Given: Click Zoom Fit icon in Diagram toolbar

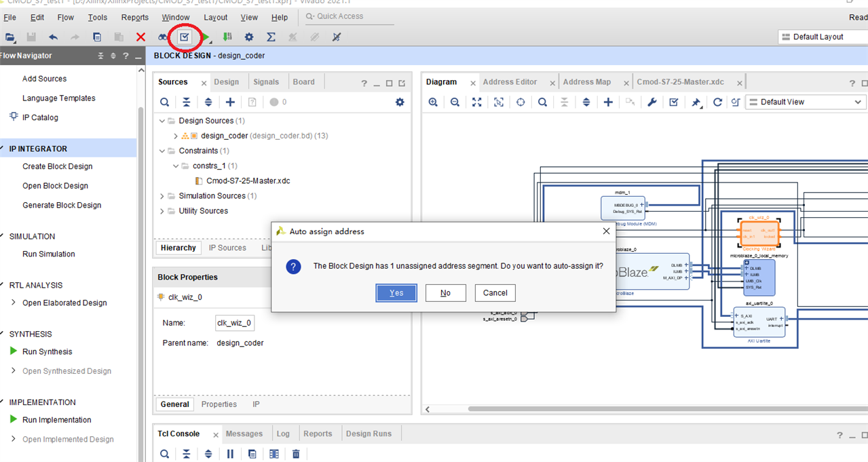Looking at the screenshot, I should tap(477, 102).
